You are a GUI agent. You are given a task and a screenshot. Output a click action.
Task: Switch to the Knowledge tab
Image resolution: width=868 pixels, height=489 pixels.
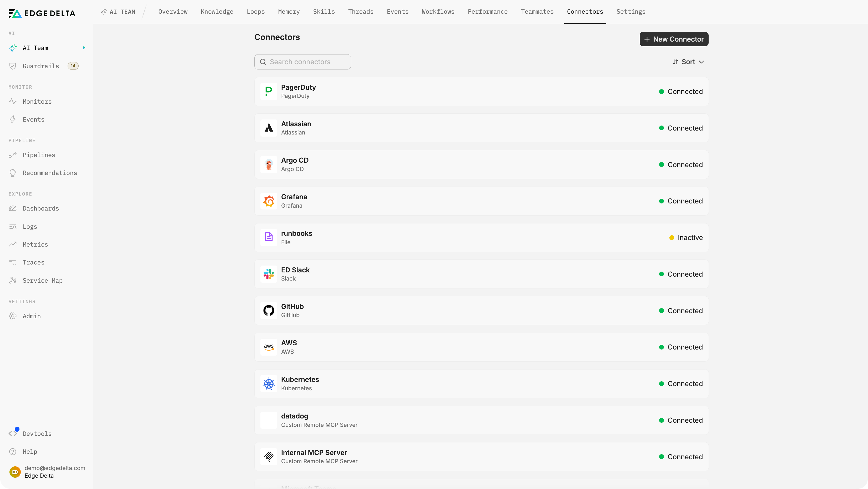pyautogui.click(x=217, y=12)
